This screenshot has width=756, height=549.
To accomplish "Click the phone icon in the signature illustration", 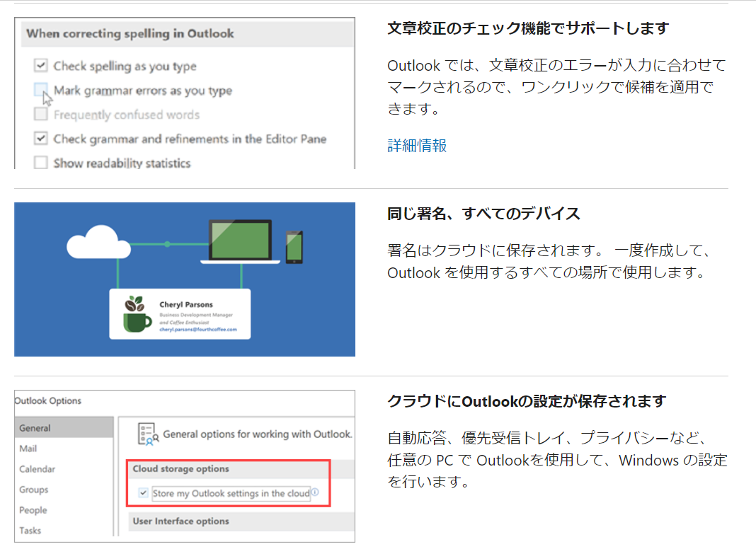I will click(294, 248).
